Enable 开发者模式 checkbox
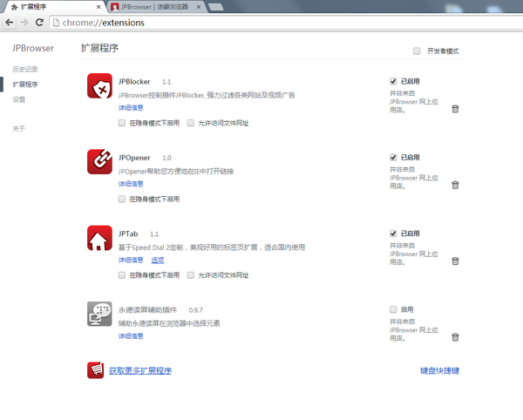 (x=417, y=51)
